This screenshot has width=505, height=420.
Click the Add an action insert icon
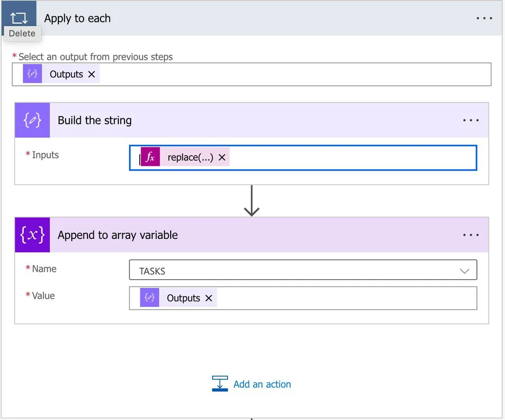tap(220, 384)
